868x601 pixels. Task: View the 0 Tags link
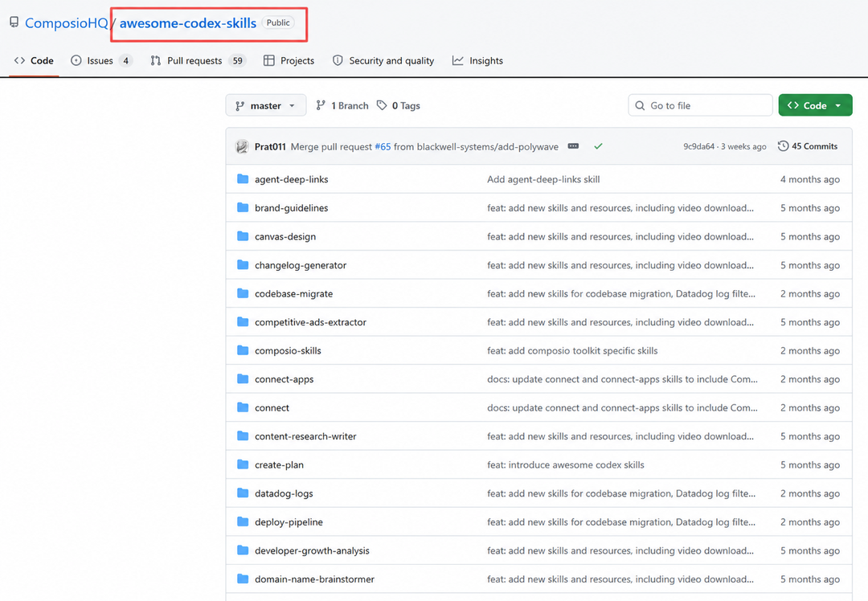point(399,106)
